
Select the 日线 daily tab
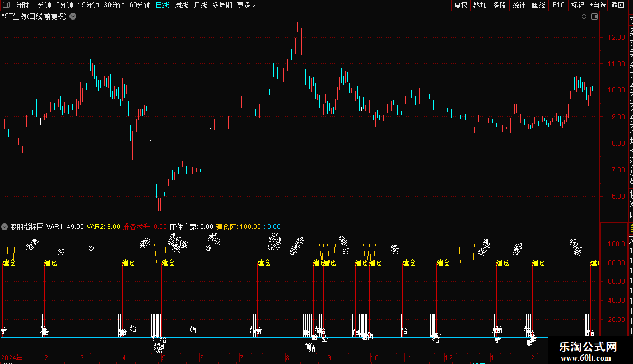point(162,5)
